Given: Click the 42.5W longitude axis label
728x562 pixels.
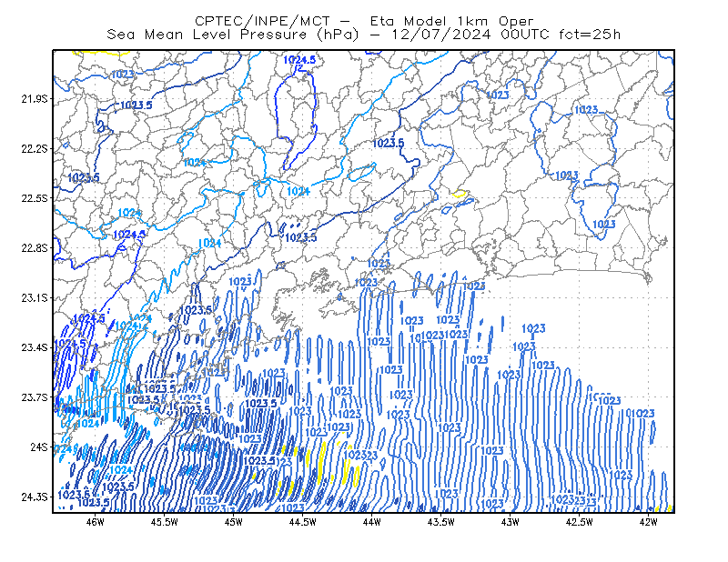Looking at the screenshot, I should click(x=580, y=522).
